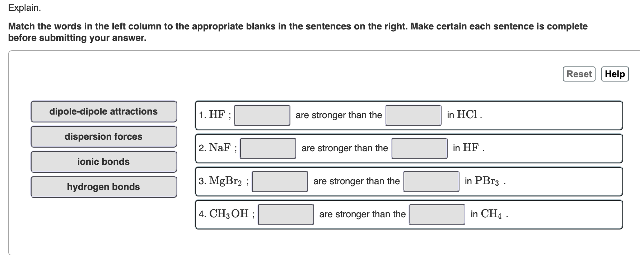The image size is (644, 255).
Task: Click the blank before "in CH4"
Action: coord(437,214)
